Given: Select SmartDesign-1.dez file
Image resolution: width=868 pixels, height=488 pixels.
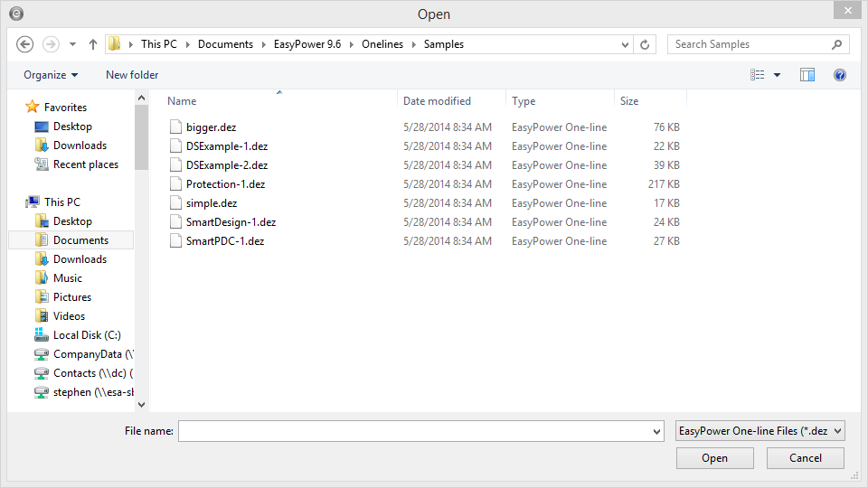Looking at the screenshot, I should click(x=231, y=222).
